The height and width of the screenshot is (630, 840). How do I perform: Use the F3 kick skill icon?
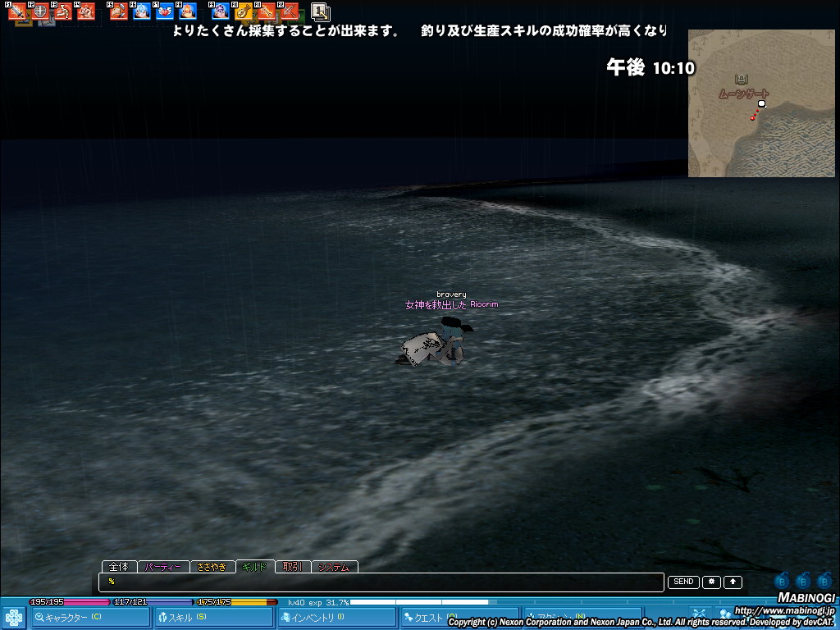tap(63, 11)
